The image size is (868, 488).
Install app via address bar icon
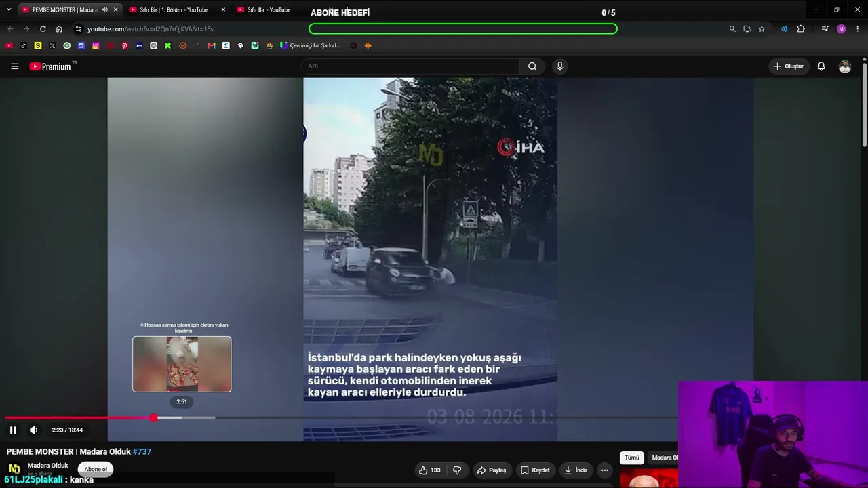(x=747, y=29)
